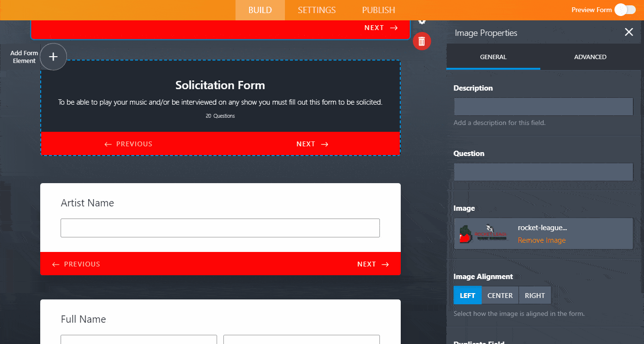Click the red trash delete icon

(x=422, y=41)
